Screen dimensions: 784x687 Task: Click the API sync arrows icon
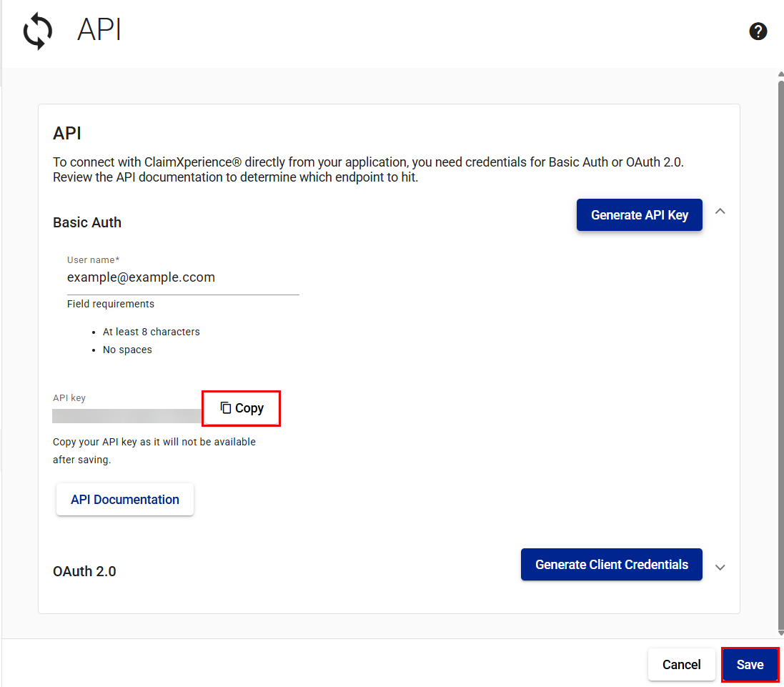pos(37,32)
